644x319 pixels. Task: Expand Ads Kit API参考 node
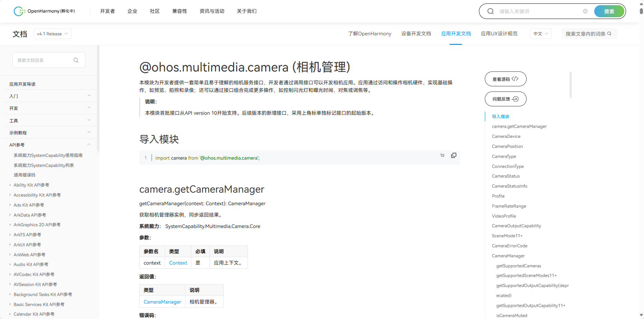[x=10, y=205]
